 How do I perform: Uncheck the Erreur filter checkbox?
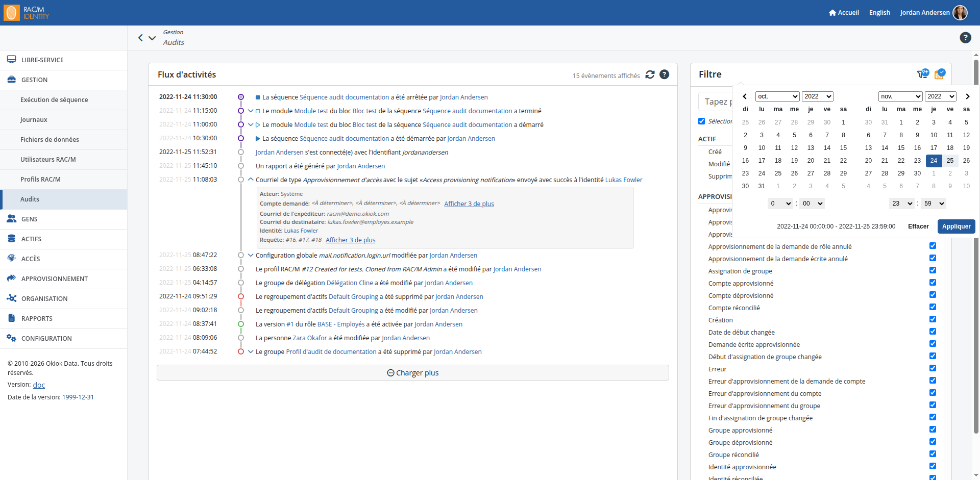933,368
